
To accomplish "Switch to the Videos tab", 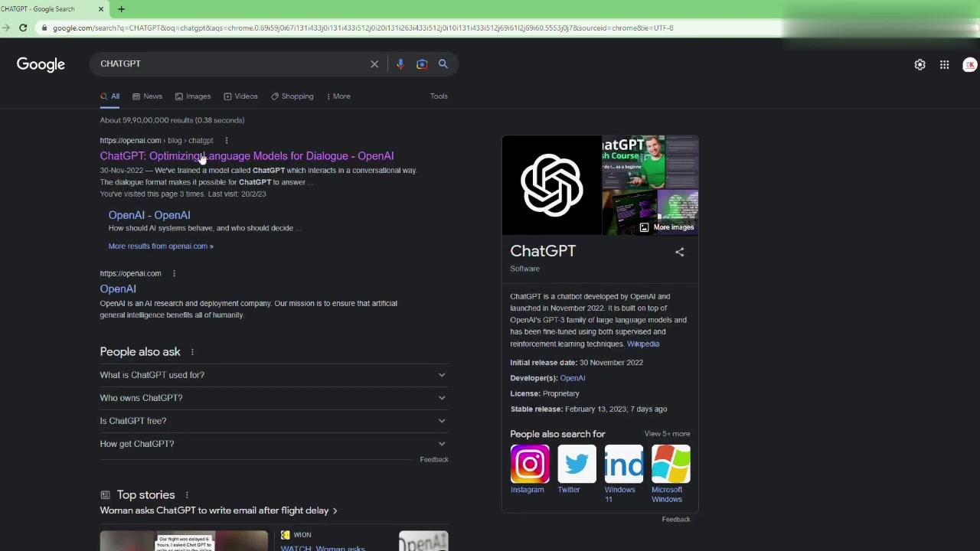I will click(240, 96).
